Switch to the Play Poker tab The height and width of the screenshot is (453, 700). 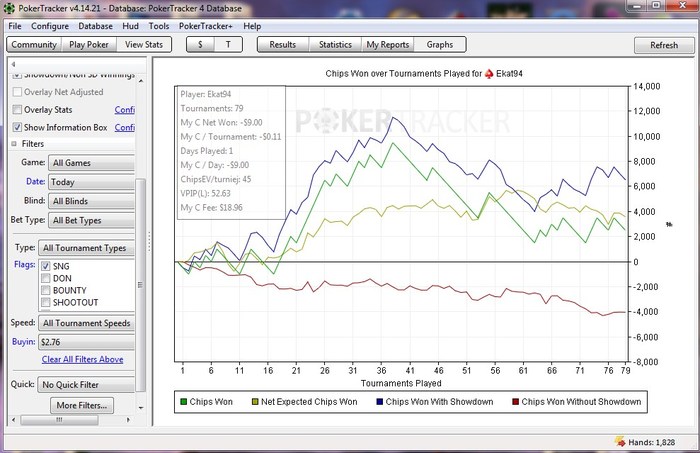[89, 45]
